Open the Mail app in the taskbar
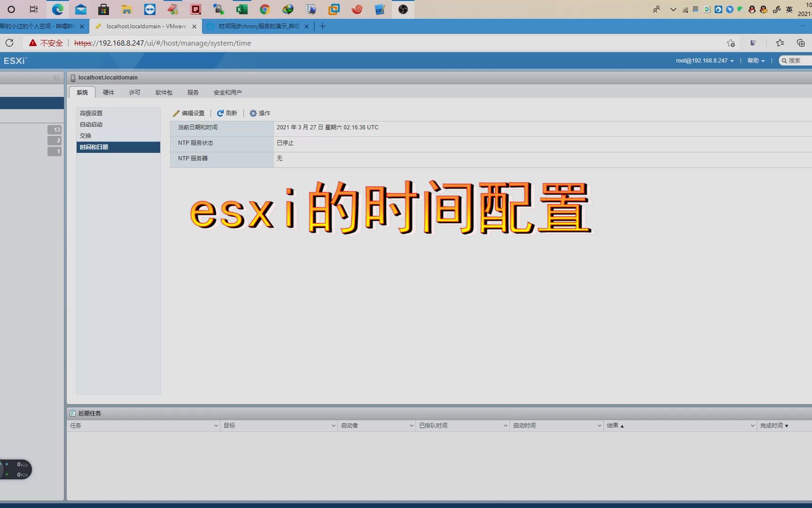The height and width of the screenshot is (508, 812). (x=81, y=9)
